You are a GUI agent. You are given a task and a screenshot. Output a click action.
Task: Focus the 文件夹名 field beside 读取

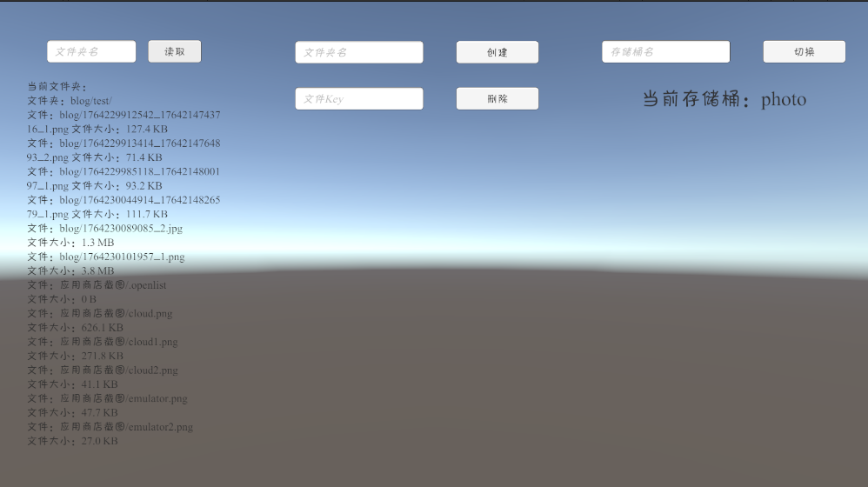(91, 51)
